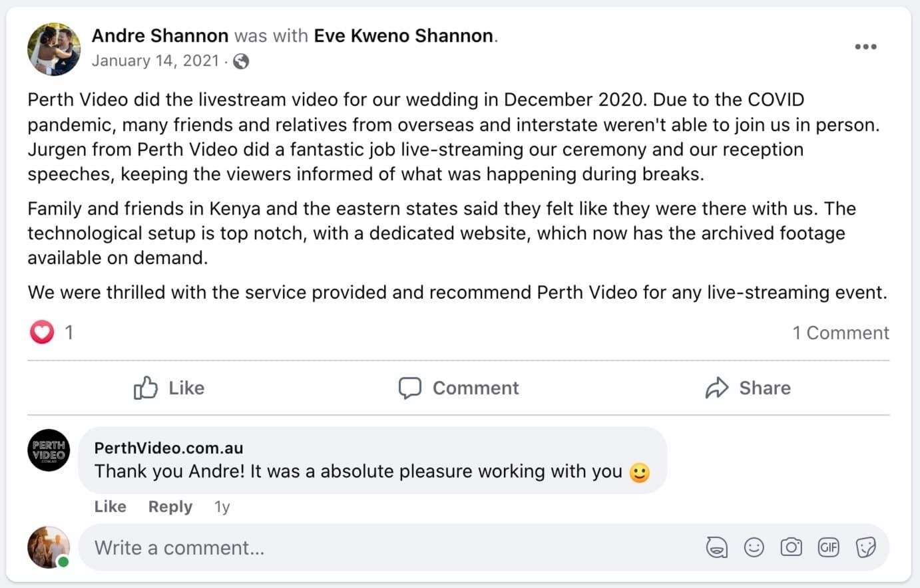Open Andre Shannon's profile picture
The height and width of the screenshot is (588, 920).
coord(53,49)
